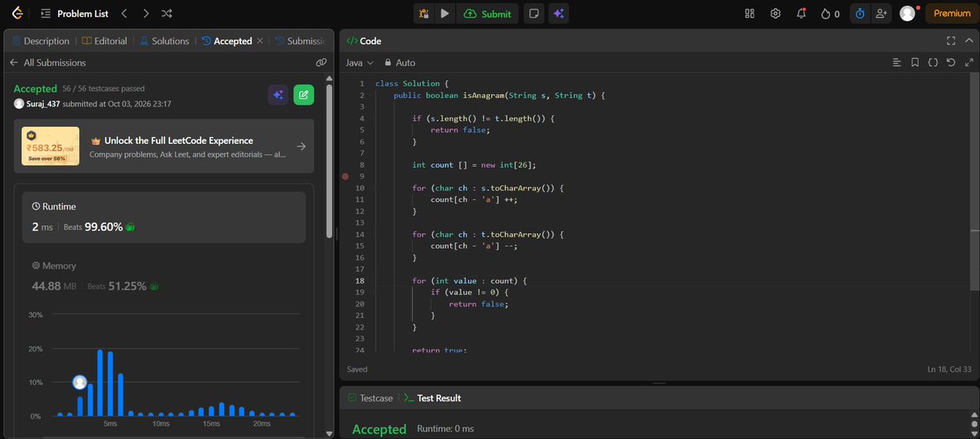Click the 'Ln 18, Col 33' status text
This screenshot has width=980, height=439.
tap(950, 370)
